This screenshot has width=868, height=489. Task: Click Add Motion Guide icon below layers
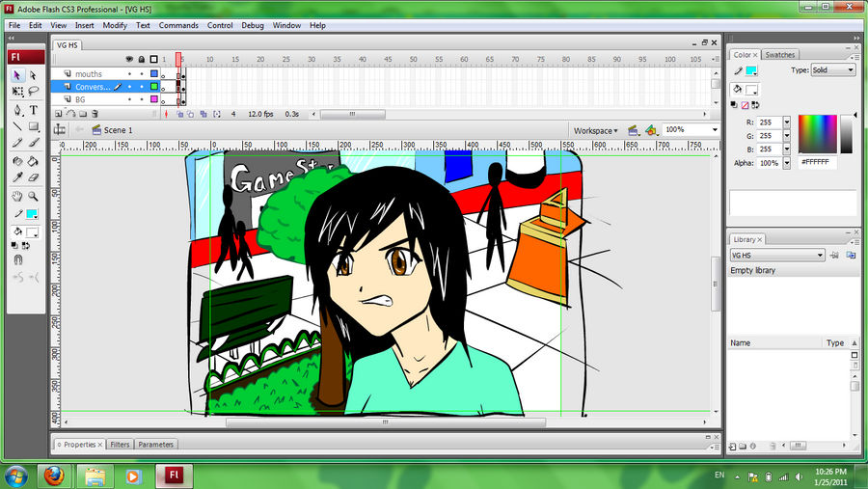click(x=70, y=114)
